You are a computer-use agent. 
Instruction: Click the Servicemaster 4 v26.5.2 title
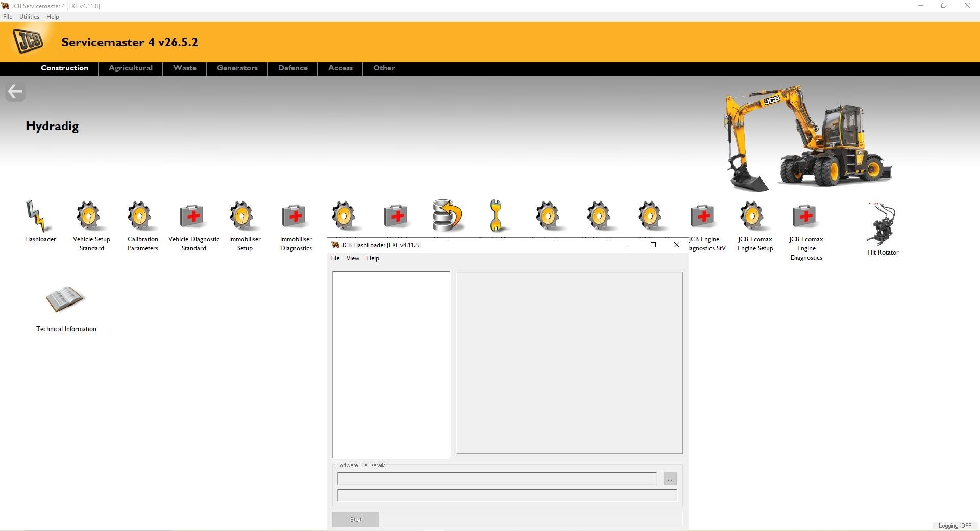[130, 42]
